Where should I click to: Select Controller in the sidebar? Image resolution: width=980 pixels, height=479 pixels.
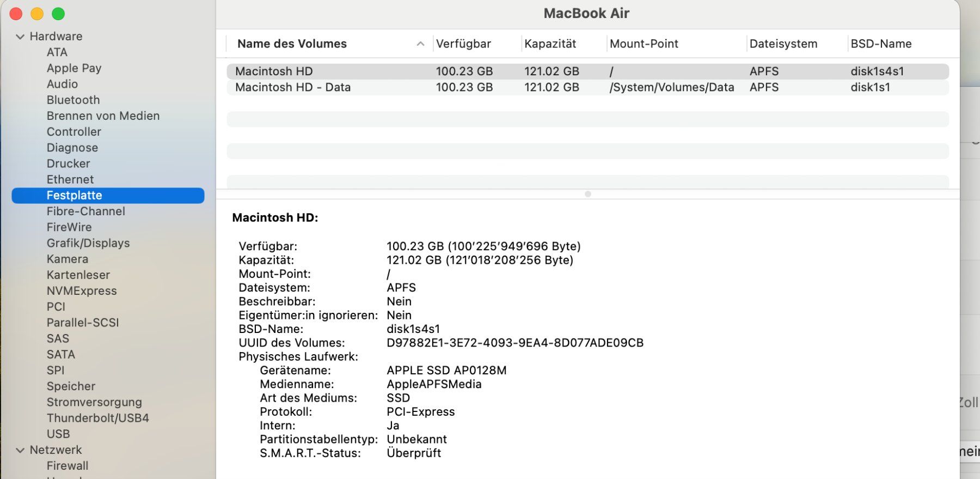[73, 131]
